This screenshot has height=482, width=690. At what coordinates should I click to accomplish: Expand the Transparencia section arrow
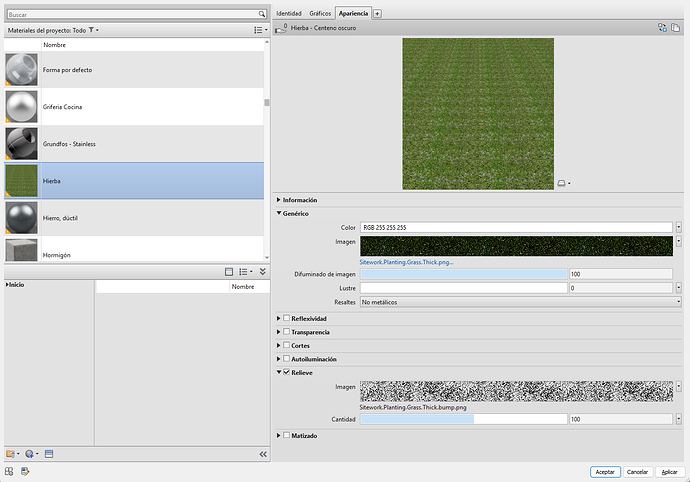click(x=279, y=332)
